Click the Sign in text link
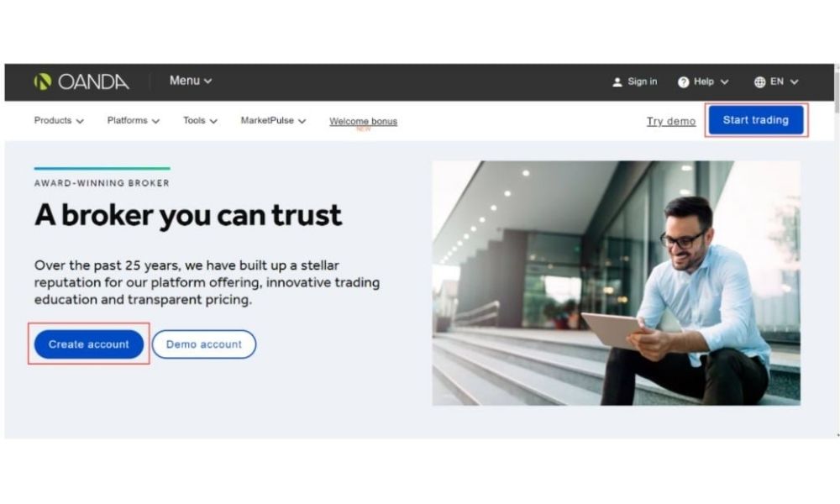This screenshot has width=840, height=504. click(643, 81)
